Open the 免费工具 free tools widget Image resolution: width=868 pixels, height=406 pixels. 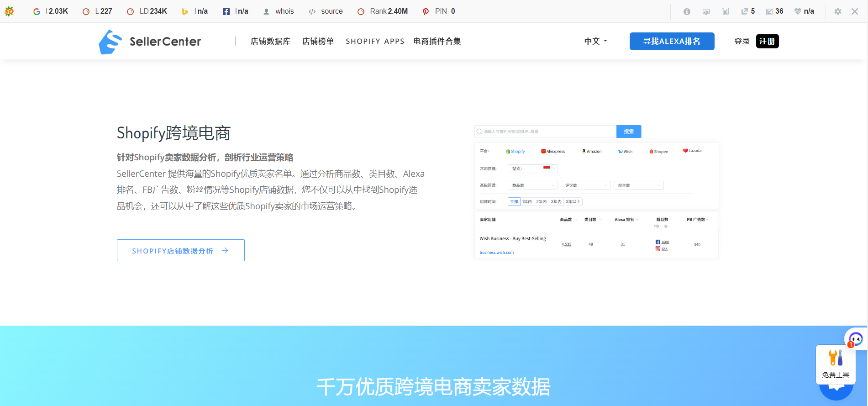836,364
